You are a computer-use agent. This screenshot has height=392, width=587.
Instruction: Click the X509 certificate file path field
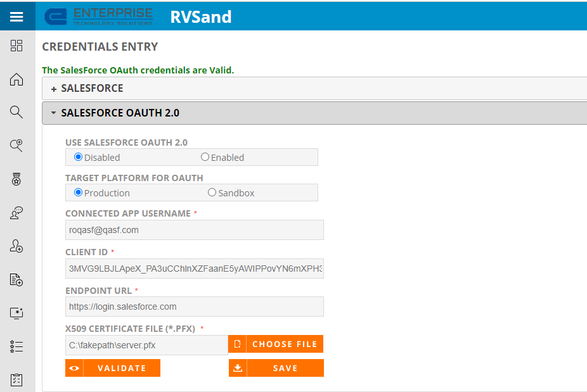[147, 345]
